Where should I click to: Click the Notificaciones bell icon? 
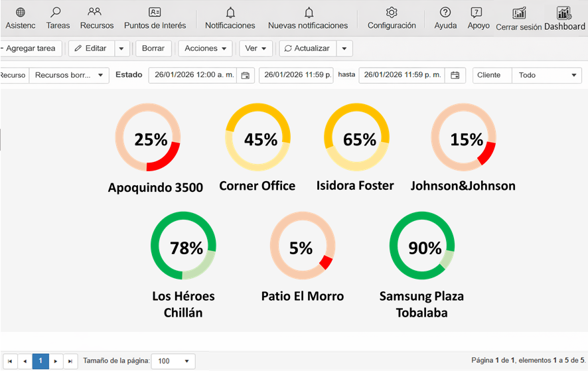coord(230,13)
